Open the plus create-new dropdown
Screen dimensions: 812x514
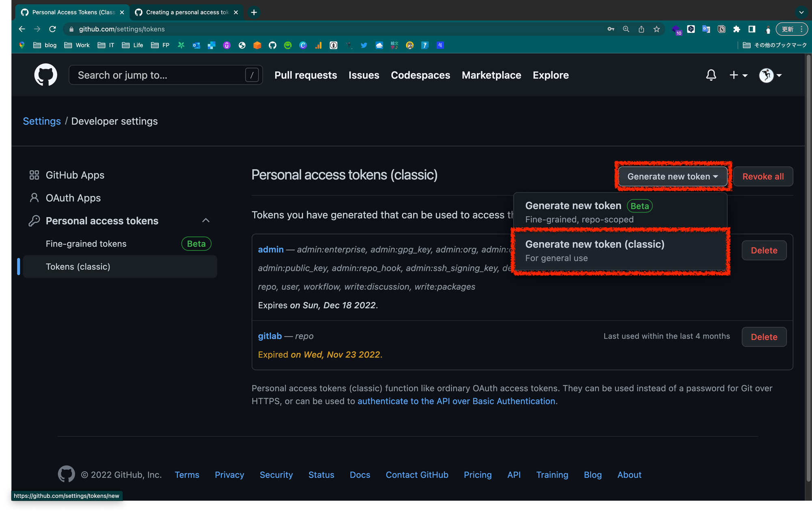tap(738, 75)
